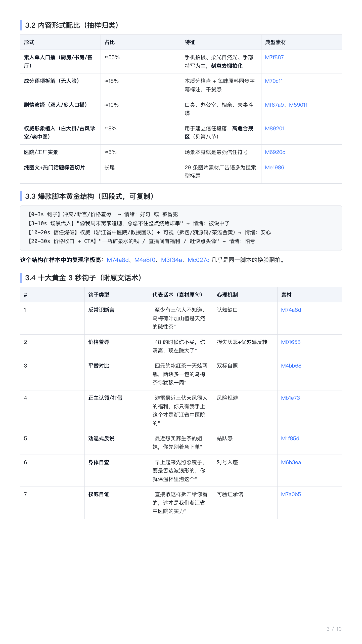This screenshot has height=644, width=362.
Task: Open the Mc027c link
Action: (x=198, y=260)
